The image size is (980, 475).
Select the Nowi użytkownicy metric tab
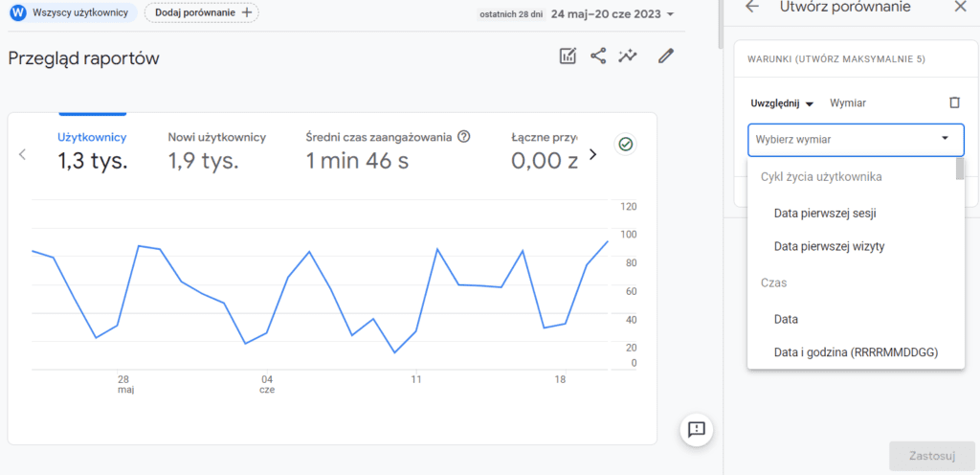click(217, 150)
